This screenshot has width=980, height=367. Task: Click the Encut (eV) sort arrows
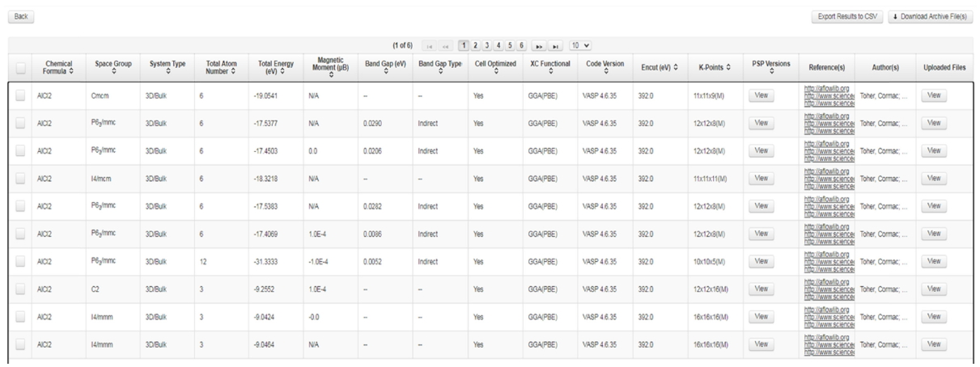coord(676,66)
